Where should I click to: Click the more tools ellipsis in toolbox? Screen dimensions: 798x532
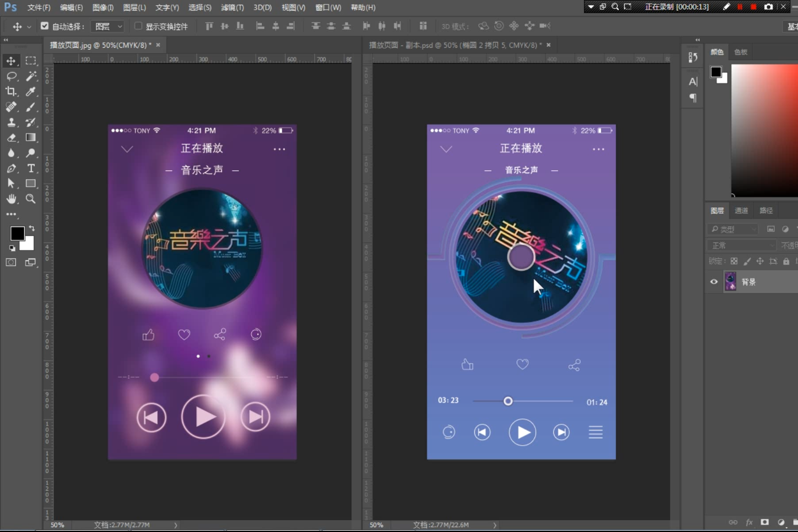pos(11,215)
